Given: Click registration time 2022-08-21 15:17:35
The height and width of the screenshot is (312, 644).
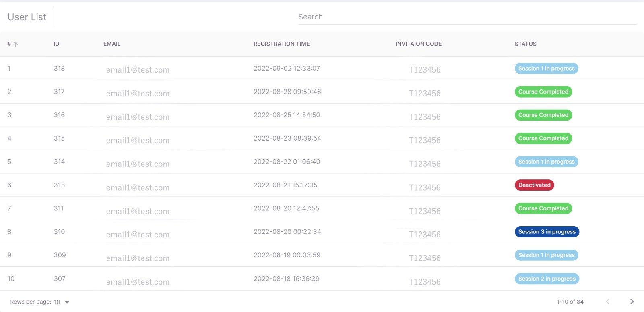Looking at the screenshot, I should click(285, 185).
